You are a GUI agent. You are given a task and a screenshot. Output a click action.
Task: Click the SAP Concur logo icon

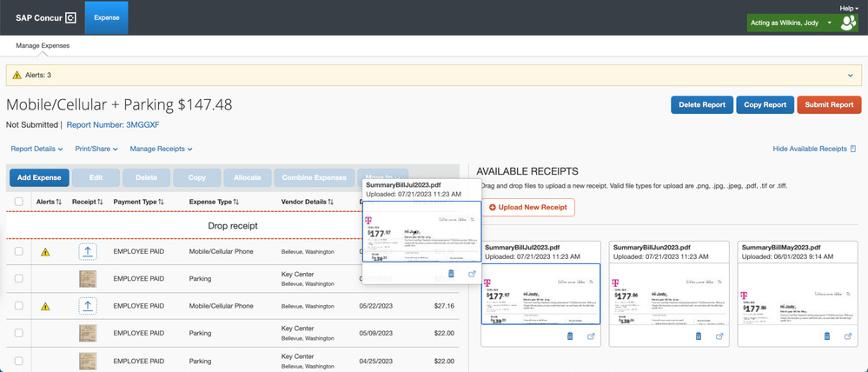click(x=71, y=17)
